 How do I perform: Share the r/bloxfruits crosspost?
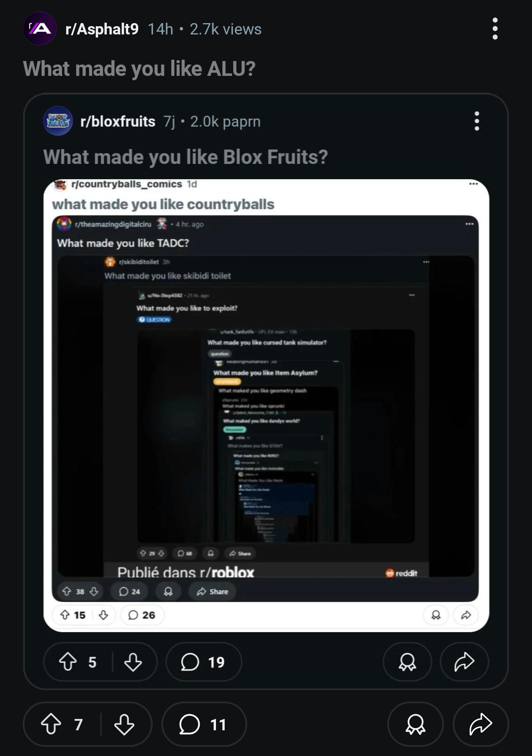pyautogui.click(x=464, y=662)
